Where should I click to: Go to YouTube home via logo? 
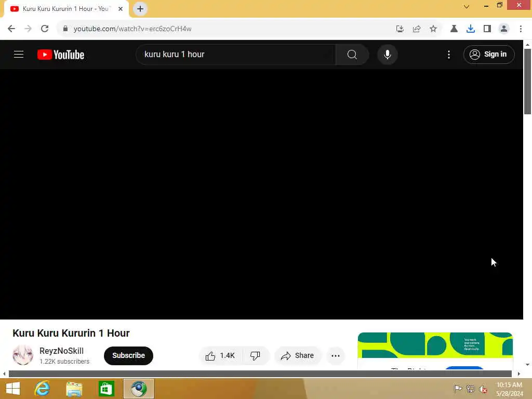(x=61, y=55)
